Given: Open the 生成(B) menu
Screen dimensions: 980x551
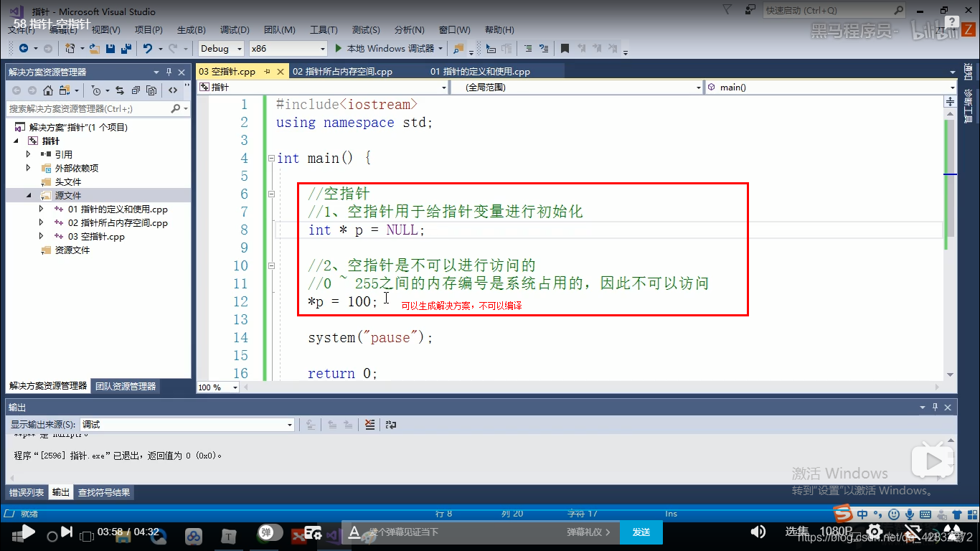Looking at the screenshot, I should (191, 30).
